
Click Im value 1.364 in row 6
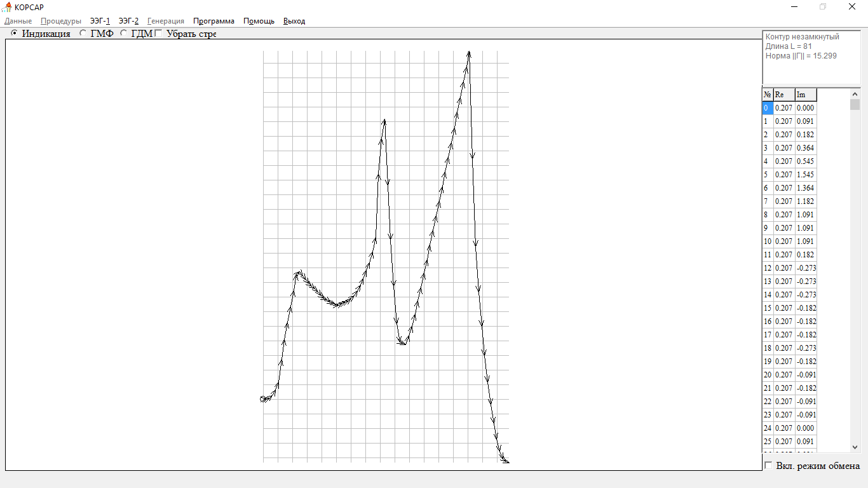(x=806, y=188)
